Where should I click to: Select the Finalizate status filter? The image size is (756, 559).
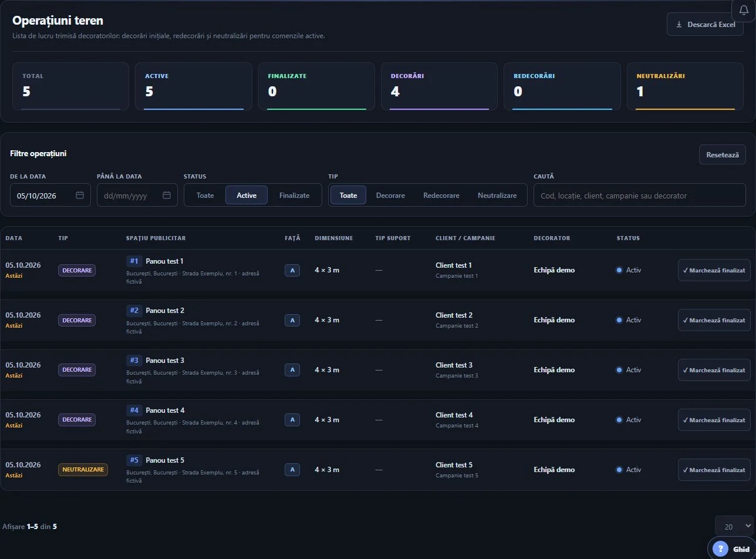(x=294, y=195)
